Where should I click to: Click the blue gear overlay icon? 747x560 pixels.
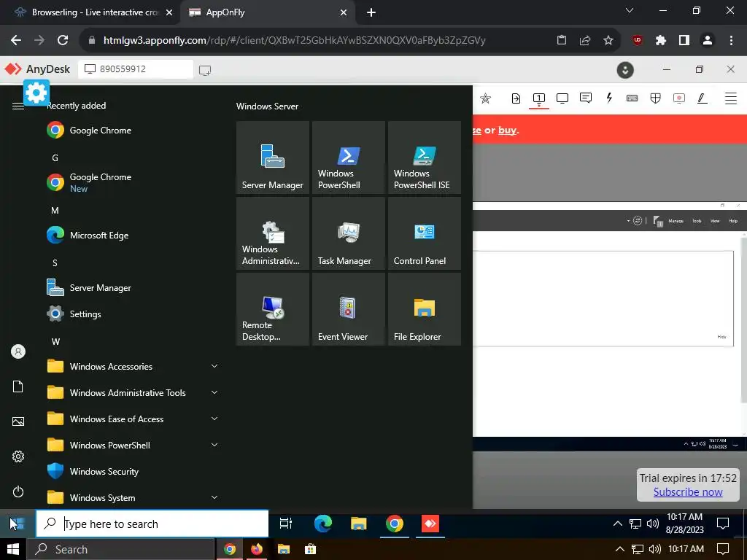tap(36, 93)
